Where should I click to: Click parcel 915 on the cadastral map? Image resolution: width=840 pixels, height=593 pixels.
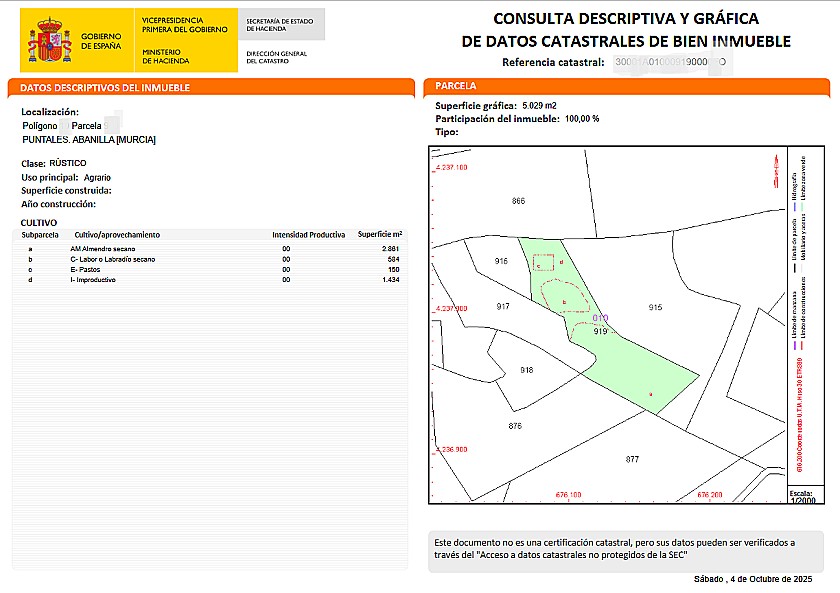[x=655, y=307]
